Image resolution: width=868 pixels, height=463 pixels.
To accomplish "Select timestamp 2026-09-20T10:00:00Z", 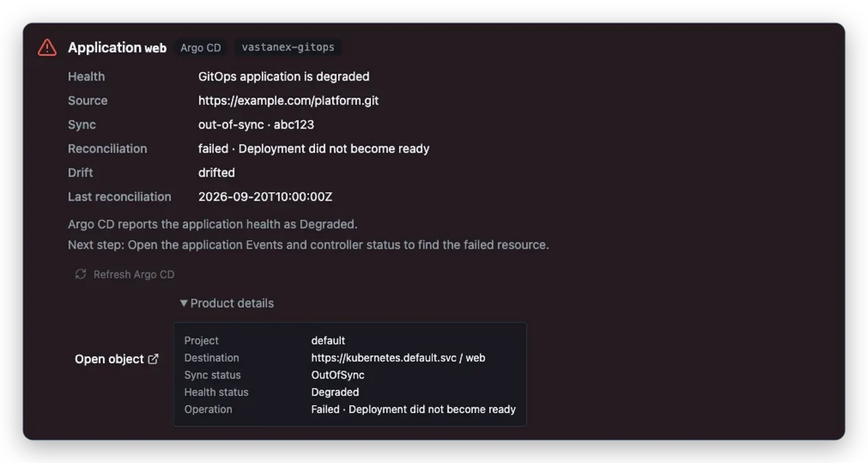I will click(x=265, y=196).
